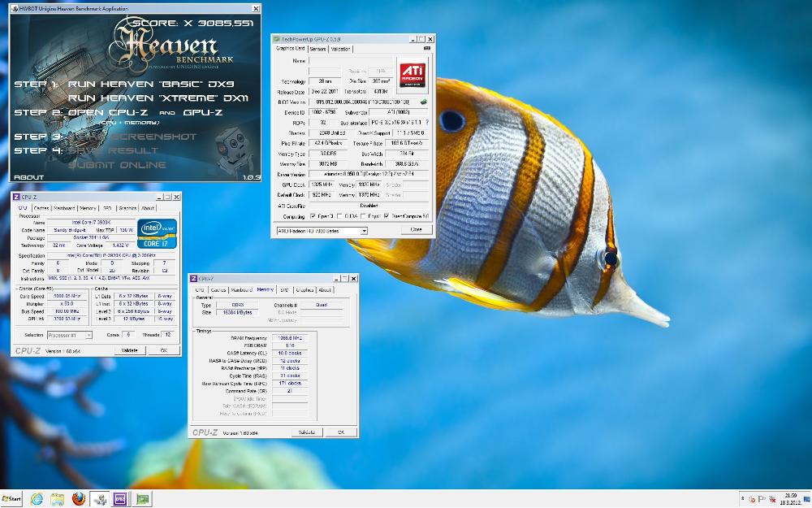Click the BIOS Version field in GPU-Z
Image resolution: width=812 pixels, height=508 pixels.
pyautogui.click(x=364, y=102)
